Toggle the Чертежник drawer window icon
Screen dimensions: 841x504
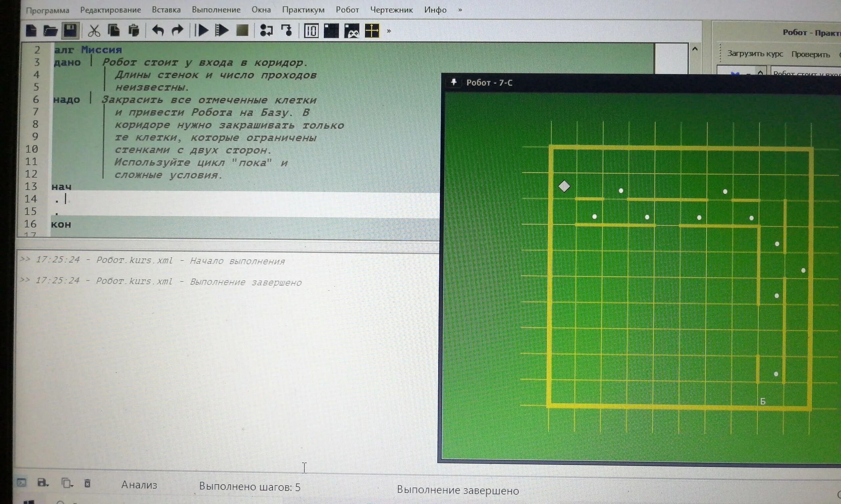pos(372,31)
